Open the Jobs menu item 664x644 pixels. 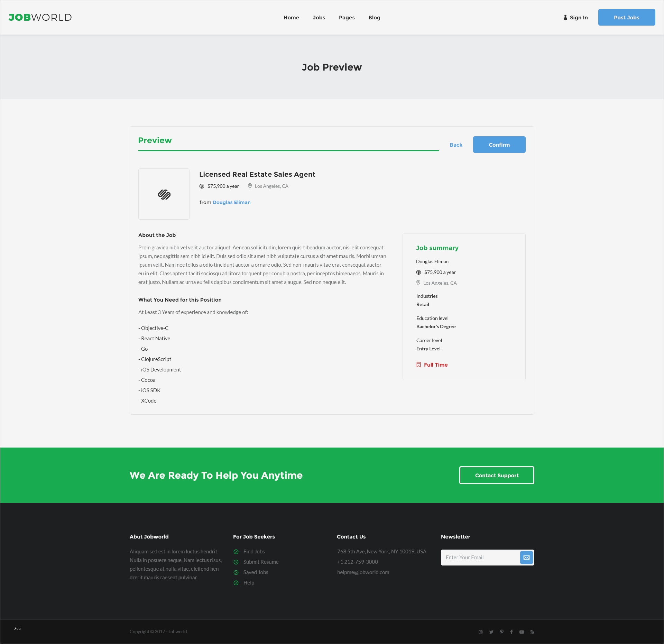[319, 18]
